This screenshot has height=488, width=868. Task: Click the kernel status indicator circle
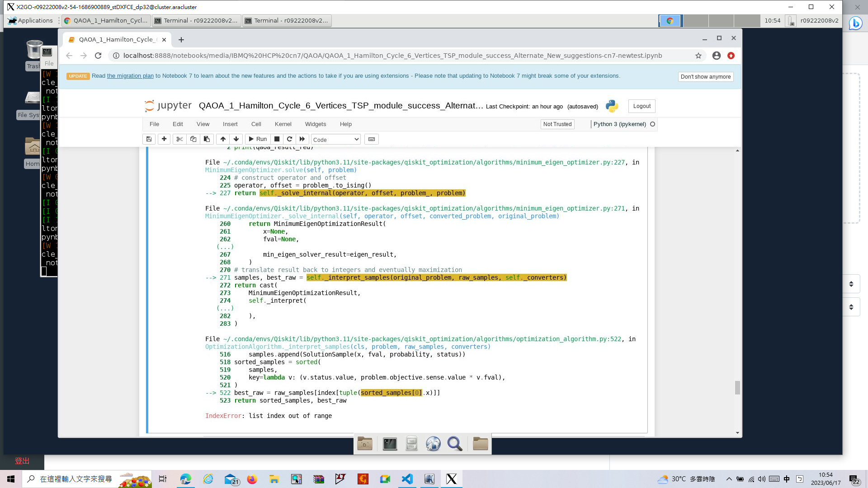(652, 124)
